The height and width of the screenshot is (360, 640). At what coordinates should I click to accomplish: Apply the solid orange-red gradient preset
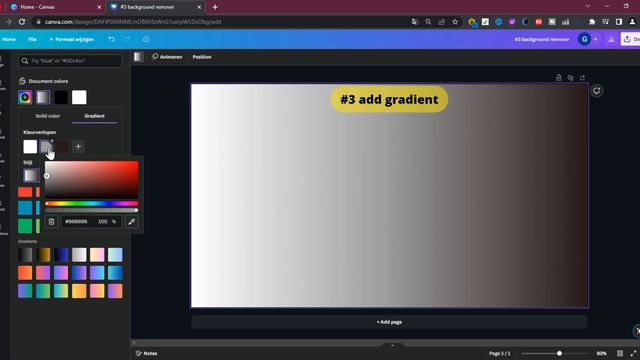click(x=25, y=273)
